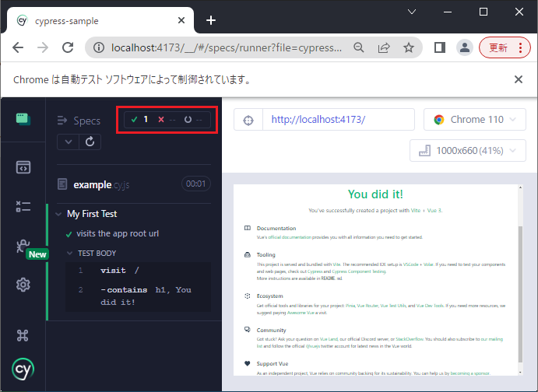Image resolution: width=538 pixels, height=392 pixels.
Task: Select the 'contains h1, You did it!' command
Action: click(x=138, y=296)
